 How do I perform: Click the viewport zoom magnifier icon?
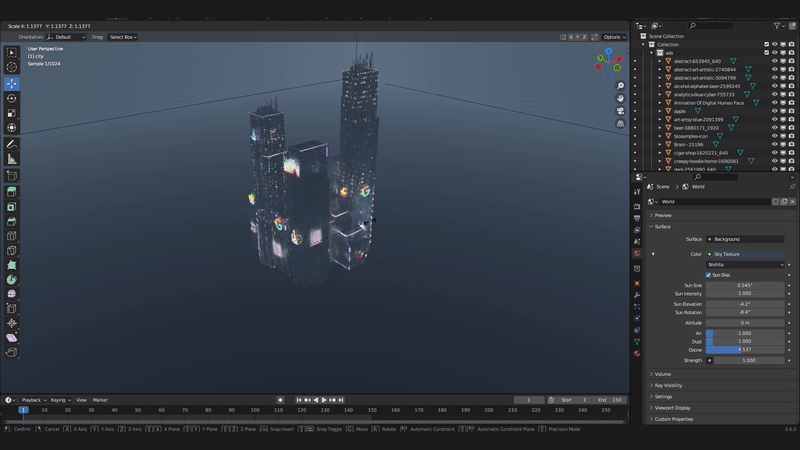pos(620,86)
